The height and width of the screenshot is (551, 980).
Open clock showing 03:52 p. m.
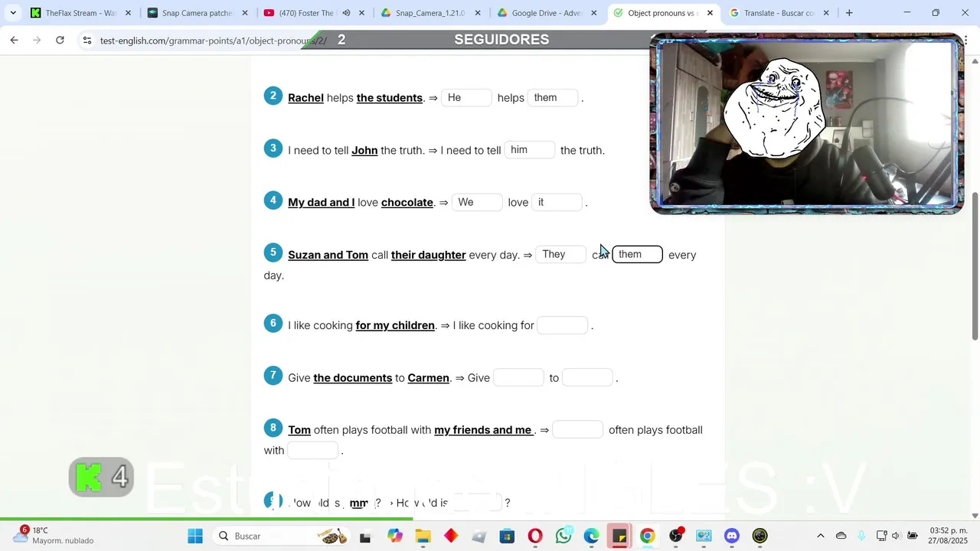coord(949,535)
